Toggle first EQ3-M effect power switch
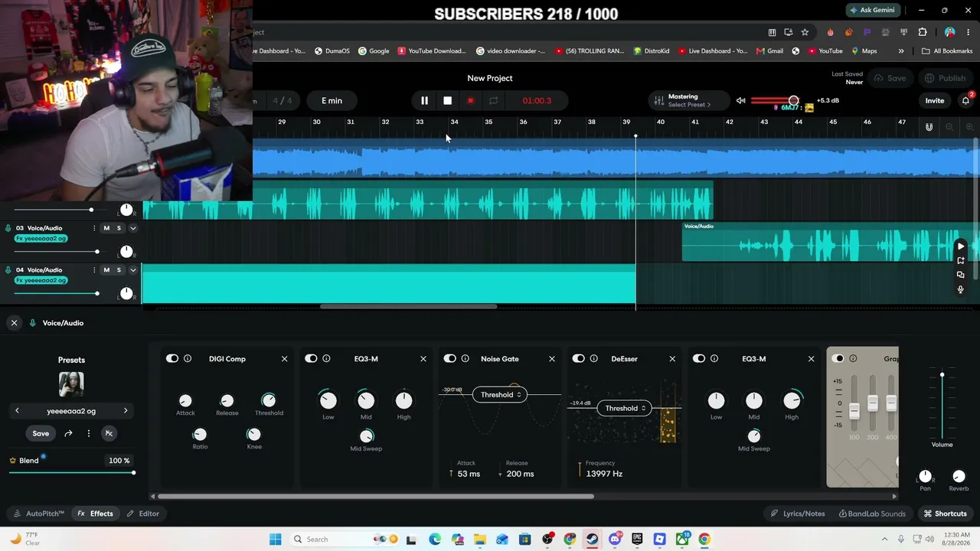980x551 pixels. (x=311, y=358)
